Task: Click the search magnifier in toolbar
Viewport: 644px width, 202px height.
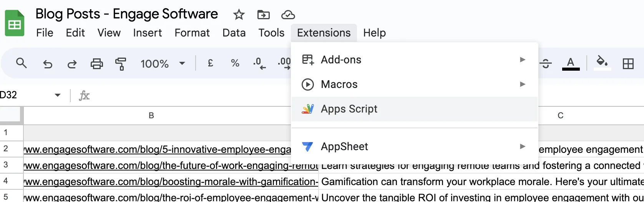Action: pos(22,63)
